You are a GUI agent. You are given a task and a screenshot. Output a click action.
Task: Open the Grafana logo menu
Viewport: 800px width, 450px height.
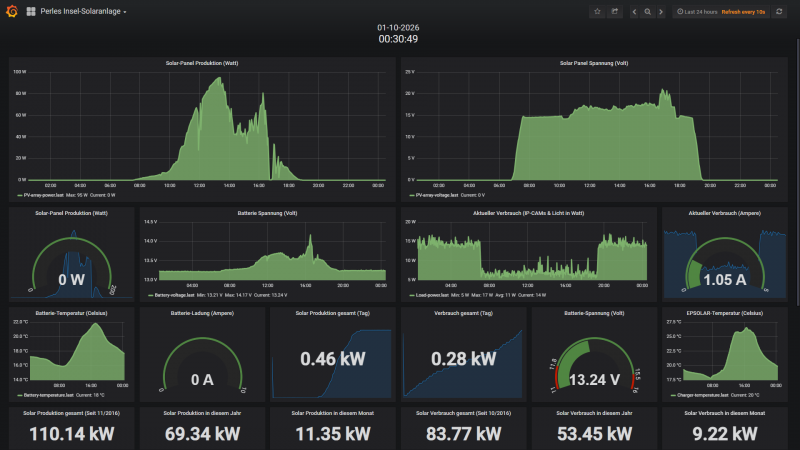click(12, 11)
